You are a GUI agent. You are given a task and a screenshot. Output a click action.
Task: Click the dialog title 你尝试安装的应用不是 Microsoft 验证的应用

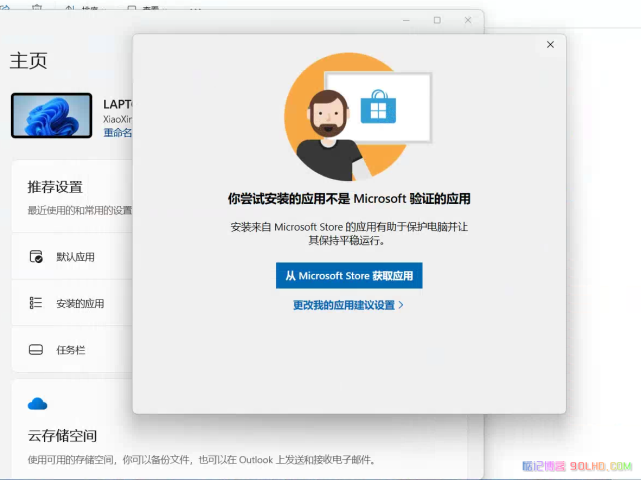click(349, 199)
